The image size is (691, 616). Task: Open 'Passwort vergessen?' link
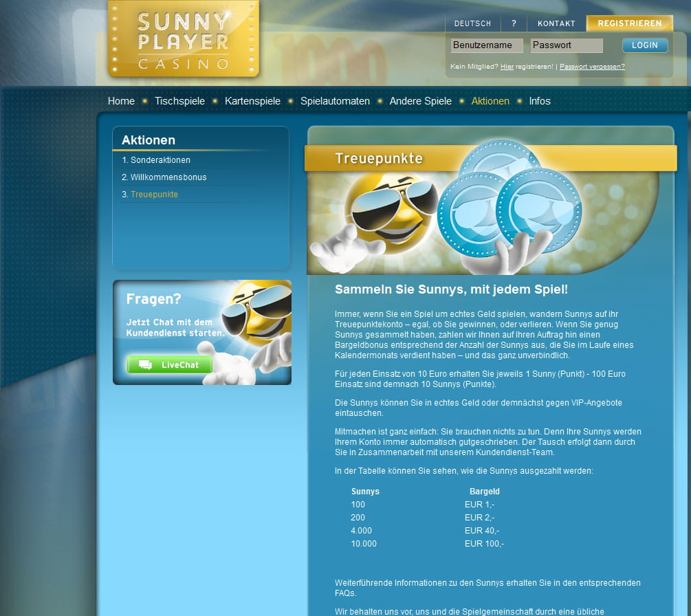pos(592,67)
